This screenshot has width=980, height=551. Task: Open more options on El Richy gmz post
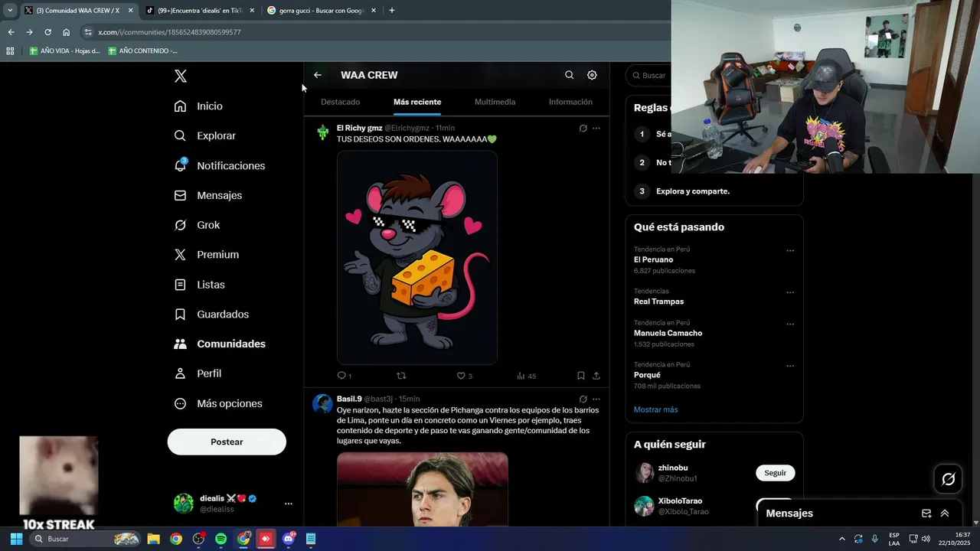coord(596,129)
